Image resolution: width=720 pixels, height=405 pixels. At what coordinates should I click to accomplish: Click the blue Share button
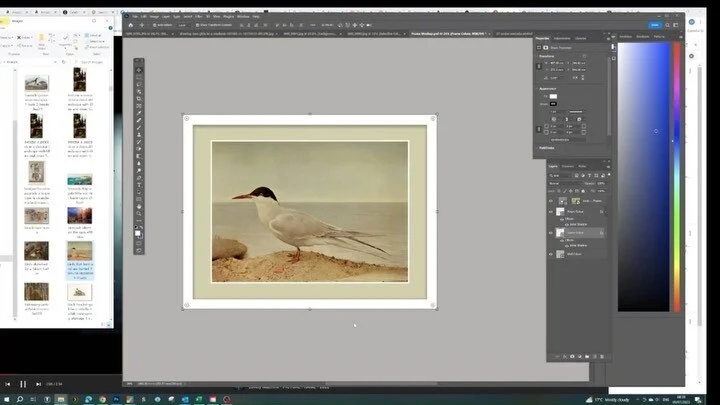(654, 24)
